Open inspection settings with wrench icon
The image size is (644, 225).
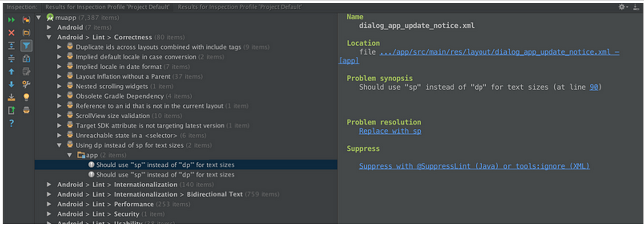26,84
